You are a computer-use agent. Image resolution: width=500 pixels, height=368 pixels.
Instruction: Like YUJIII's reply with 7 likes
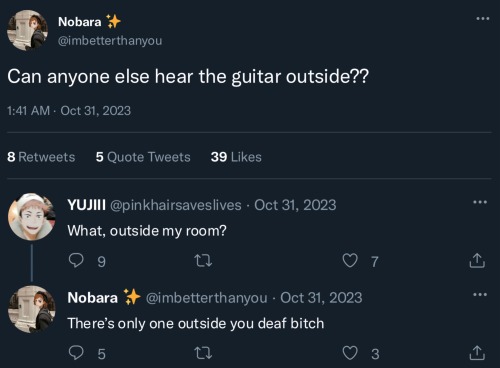coord(350,260)
